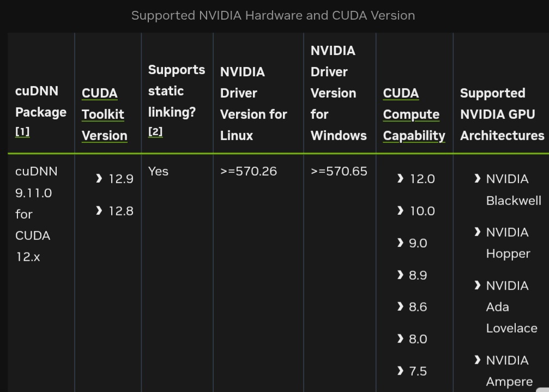Click the chevron bullet beside NVIDIA Blackwell
This screenshot has width=549, height=392.
pos(477,178)
